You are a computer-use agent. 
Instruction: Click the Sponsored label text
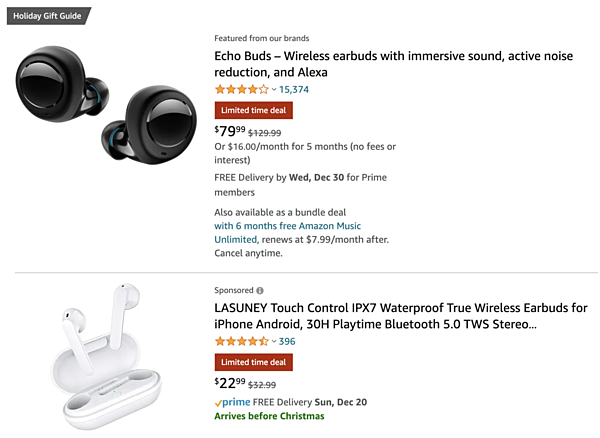pos(234,290)
